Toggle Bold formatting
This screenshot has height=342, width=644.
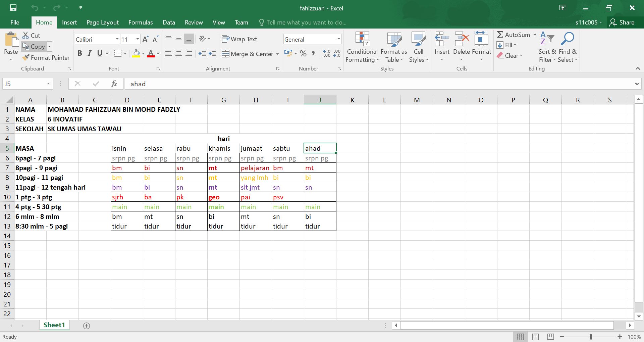click(79, 53)
